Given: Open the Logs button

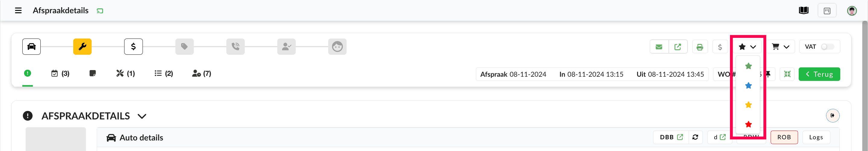Looking at the screenshot, I should (x=816, y=137).
